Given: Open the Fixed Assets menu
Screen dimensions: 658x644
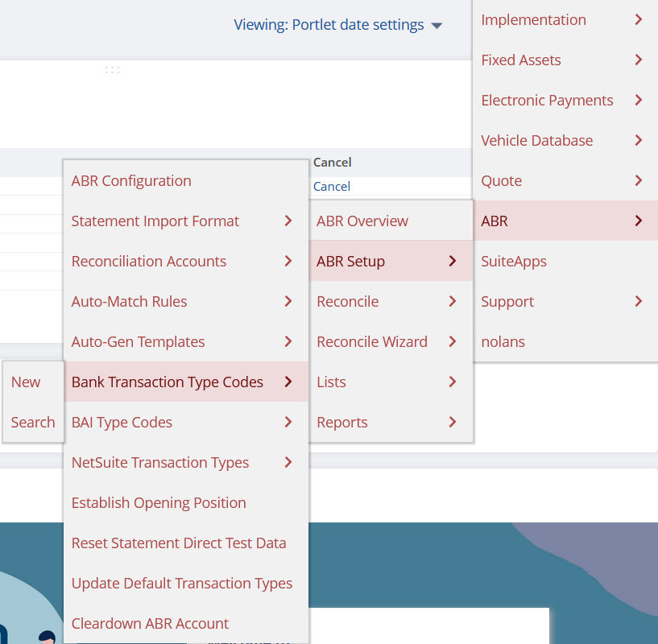Looking at the screenshot, I should pos(521,60).
